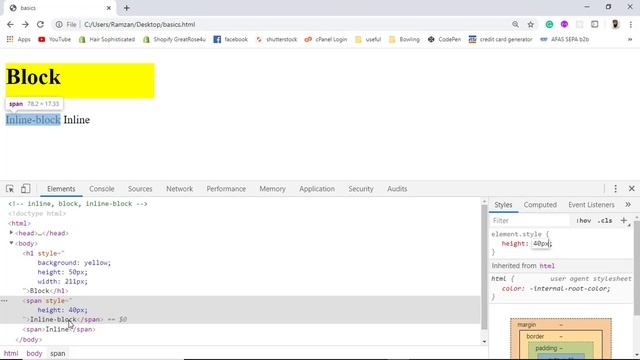Select the closing body tag in DOM

pyautogui.click(x=29, y=339)
